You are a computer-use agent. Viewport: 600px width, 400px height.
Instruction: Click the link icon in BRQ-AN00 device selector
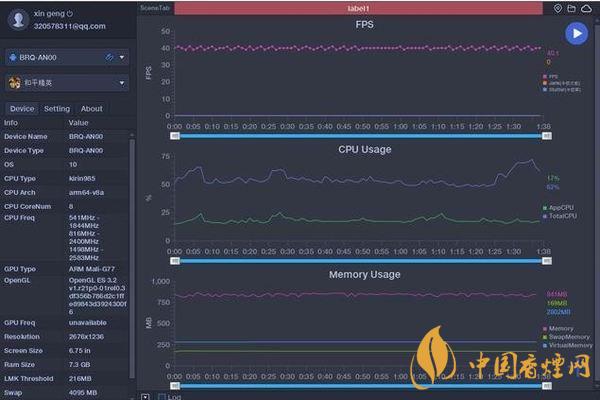point(109,57)
